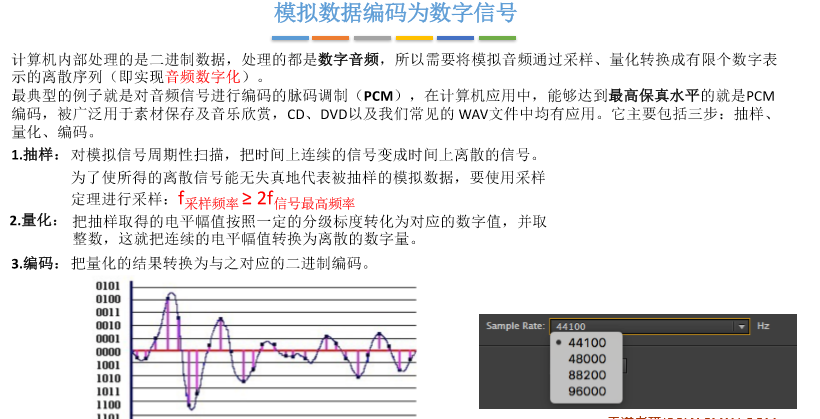Click the 0011 label on the chart axis

(x=108, y=312)
